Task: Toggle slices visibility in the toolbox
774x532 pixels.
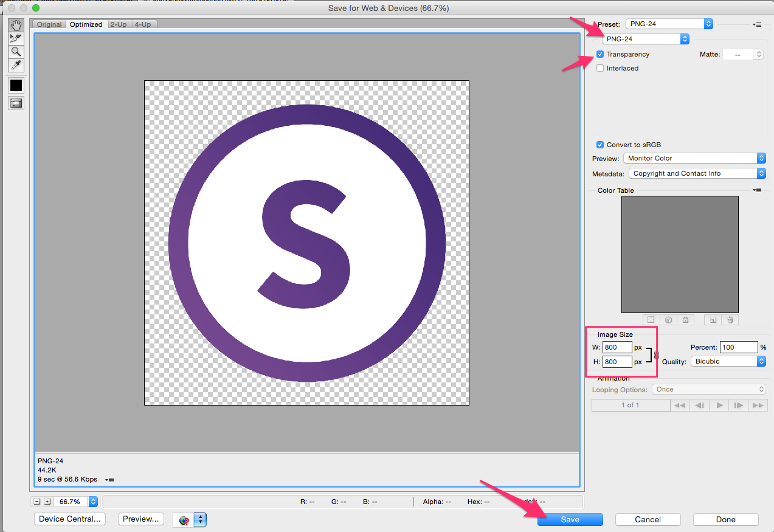Action: (x=16, y=103)
